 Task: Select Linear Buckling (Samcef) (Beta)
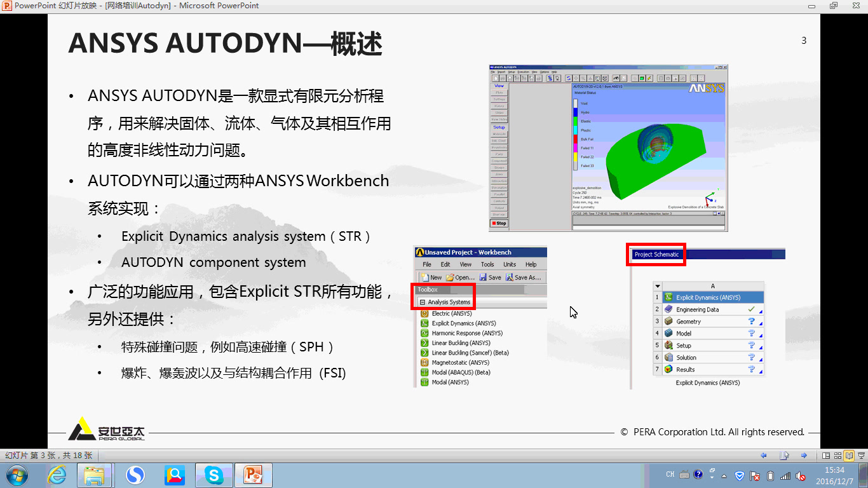[465, 353]
